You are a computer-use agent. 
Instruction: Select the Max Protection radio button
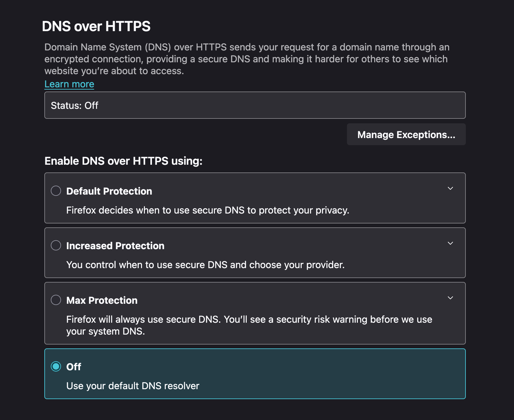(56, 300)
